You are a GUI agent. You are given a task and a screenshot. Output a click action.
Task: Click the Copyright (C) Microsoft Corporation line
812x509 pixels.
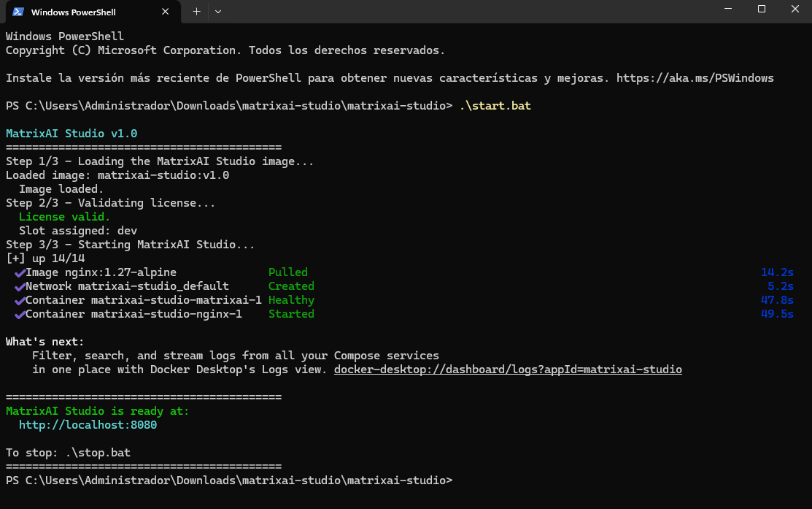coord(225,50)
